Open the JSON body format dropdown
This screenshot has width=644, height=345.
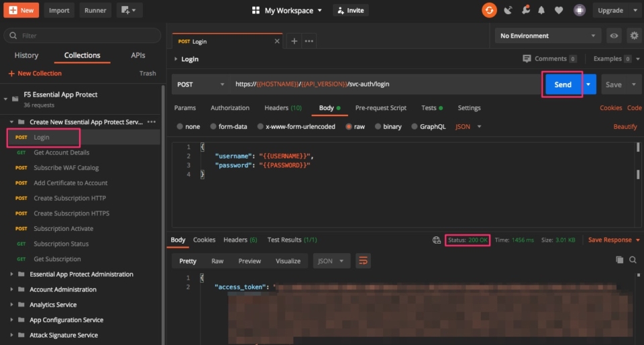[x=468, y=126]
